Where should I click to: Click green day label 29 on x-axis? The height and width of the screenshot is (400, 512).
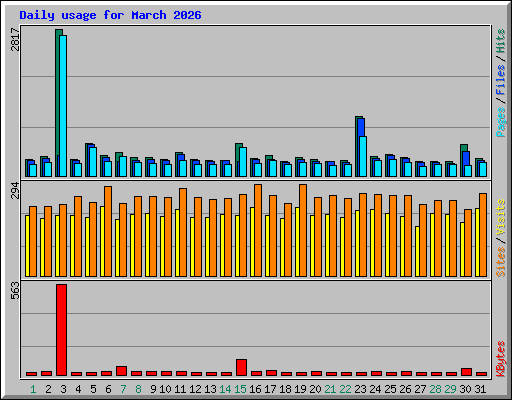pyautogui.click(x=450, y=389)
